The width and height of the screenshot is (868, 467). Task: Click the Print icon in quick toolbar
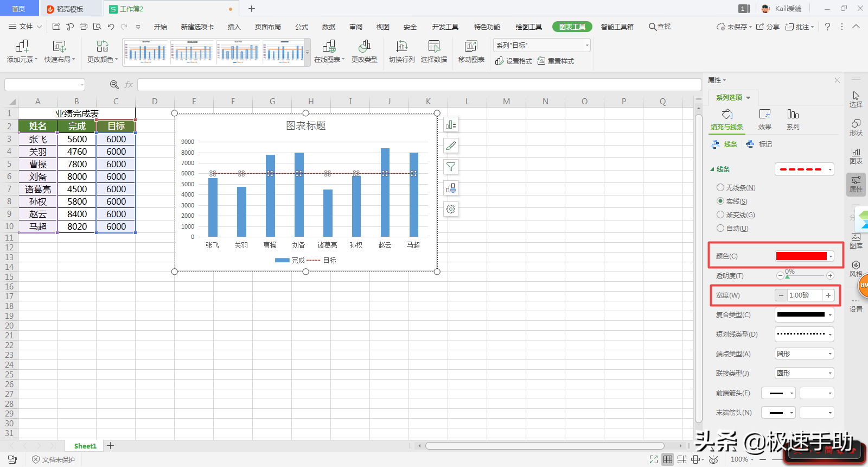[x=84, y=27]
